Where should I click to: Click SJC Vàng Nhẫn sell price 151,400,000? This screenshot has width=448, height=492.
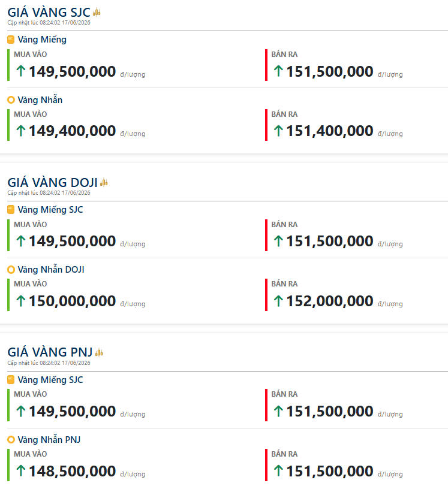pyautogui.click(x=330, y=131)
